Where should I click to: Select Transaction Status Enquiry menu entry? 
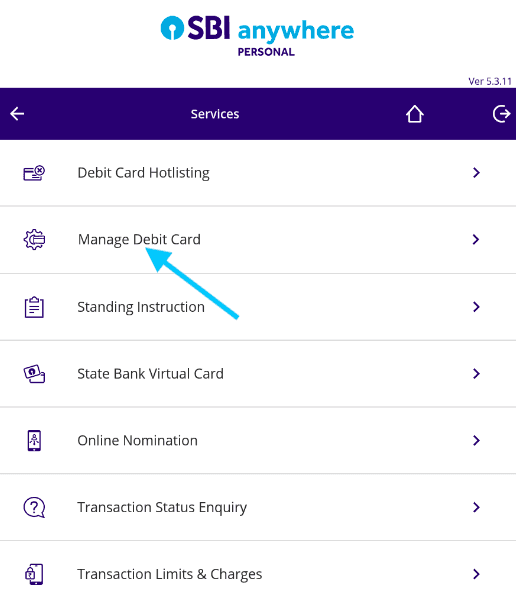(x=258, y=508)
